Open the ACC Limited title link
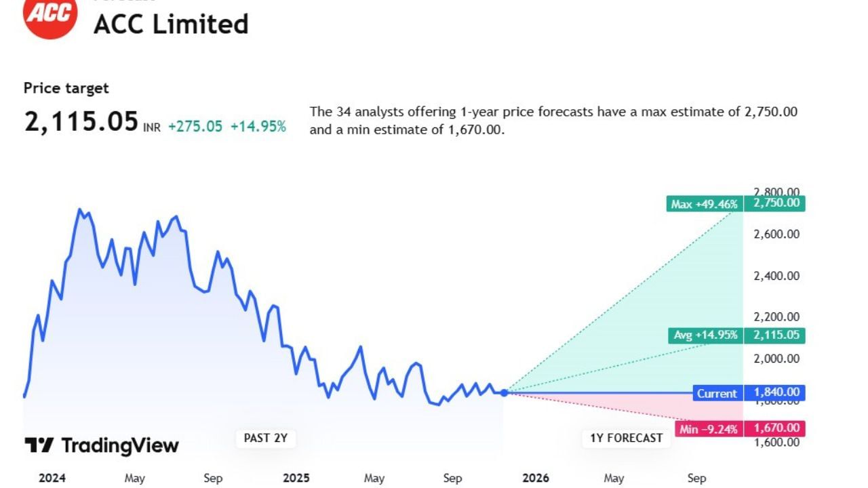 [x=171, y=24]
